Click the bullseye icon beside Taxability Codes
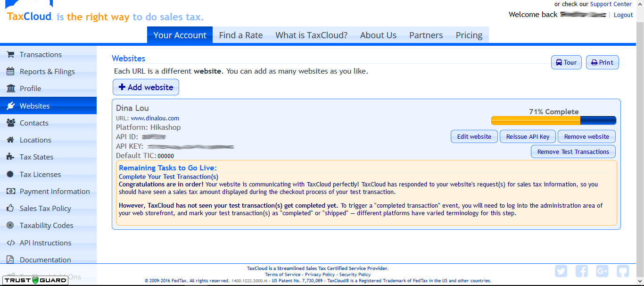 click(x=10, y=226)
